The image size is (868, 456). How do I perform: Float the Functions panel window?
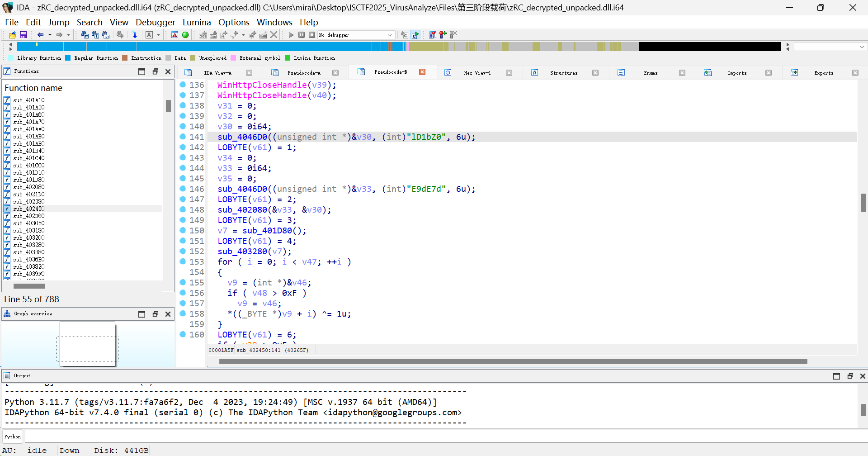coord(155,71)
